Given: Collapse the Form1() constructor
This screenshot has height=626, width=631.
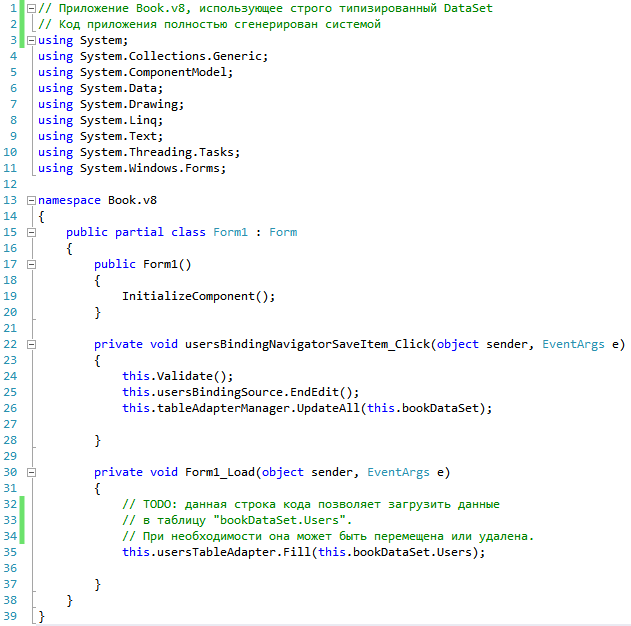Looking at the screenshot, I should click(x=31, y=264).
